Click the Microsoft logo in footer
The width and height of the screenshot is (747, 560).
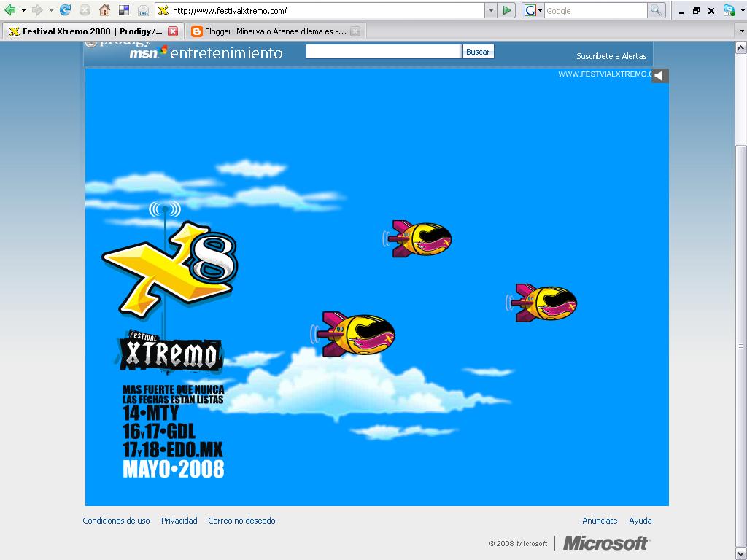(x=605, y=542)
